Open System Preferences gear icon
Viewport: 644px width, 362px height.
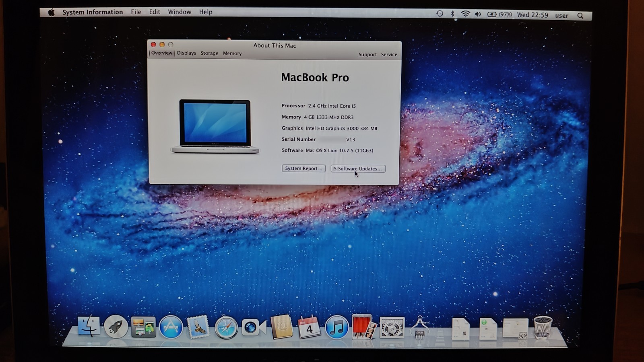click(x=392, y=327)
